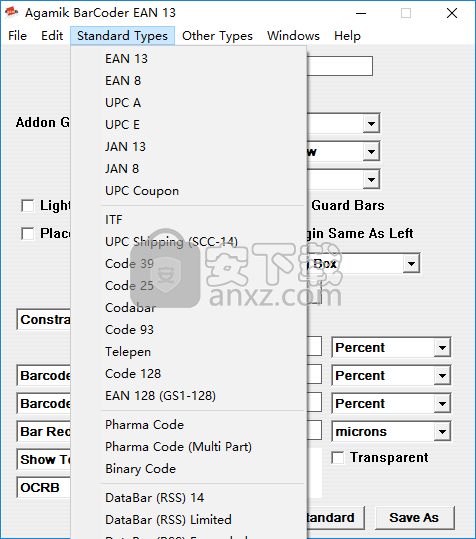This screenshot has width=476, height=539.
Task: Click the Agamik BarCoder app icon
Action: pyautogui.click(x=11, y=13)
